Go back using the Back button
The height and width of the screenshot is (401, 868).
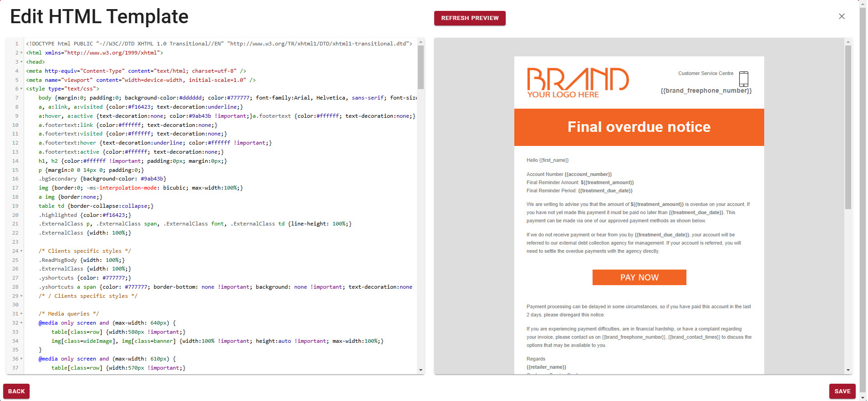click(16, 391)
